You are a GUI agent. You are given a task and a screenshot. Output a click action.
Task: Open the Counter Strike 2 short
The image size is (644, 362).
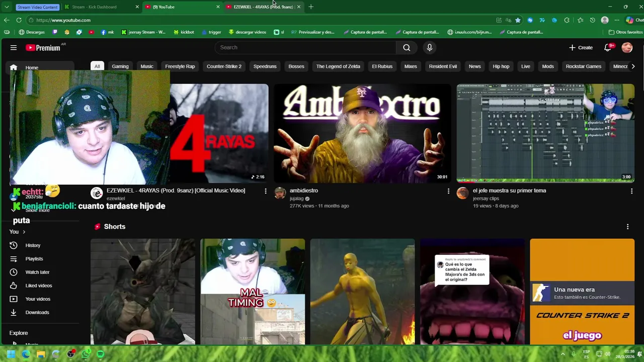[x=582, y=292]
